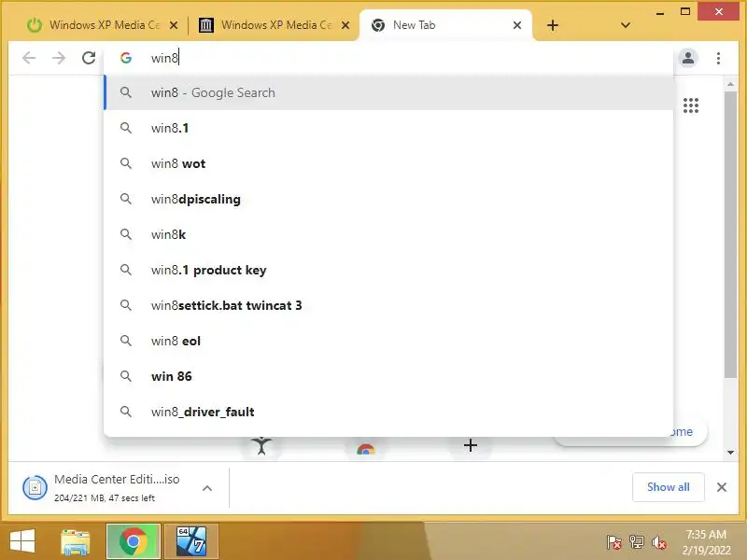Open File Explorer from taskbar

point(76,541)
